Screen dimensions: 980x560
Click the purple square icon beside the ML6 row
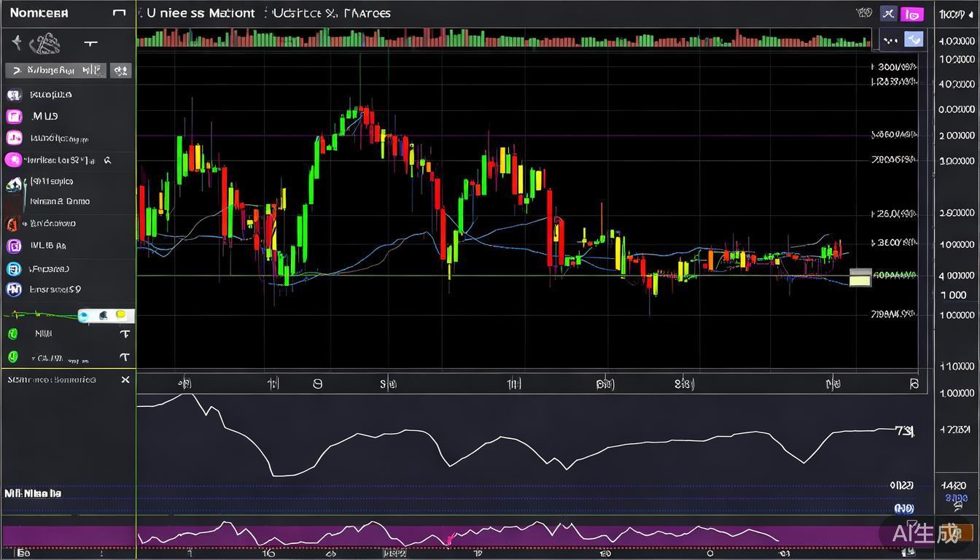[x=14, y=246]
